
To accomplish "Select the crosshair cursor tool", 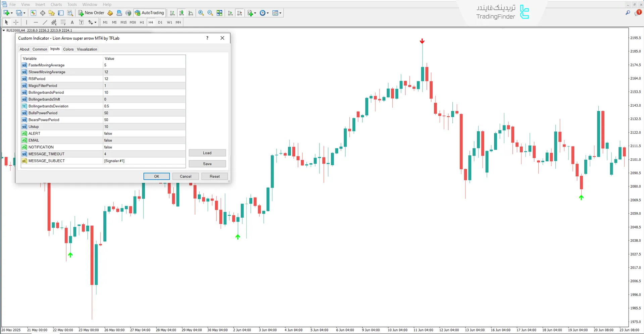I will [x=16, y=22].
